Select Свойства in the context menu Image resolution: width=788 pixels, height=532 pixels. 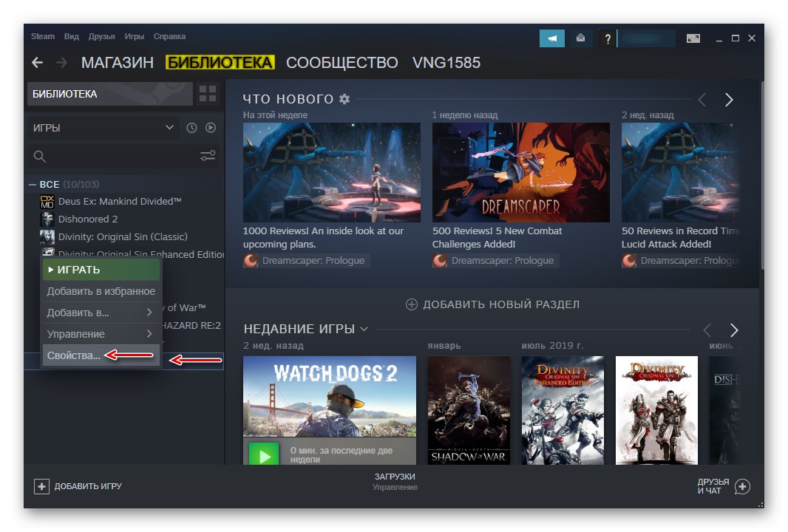pyautogui.click(x=74, y=355)
